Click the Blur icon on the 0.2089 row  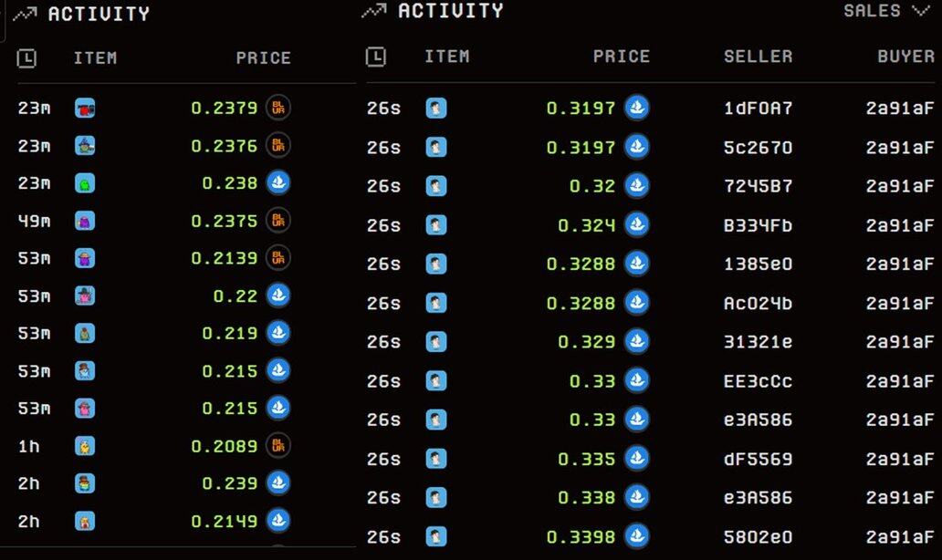[x=278, y=446]
